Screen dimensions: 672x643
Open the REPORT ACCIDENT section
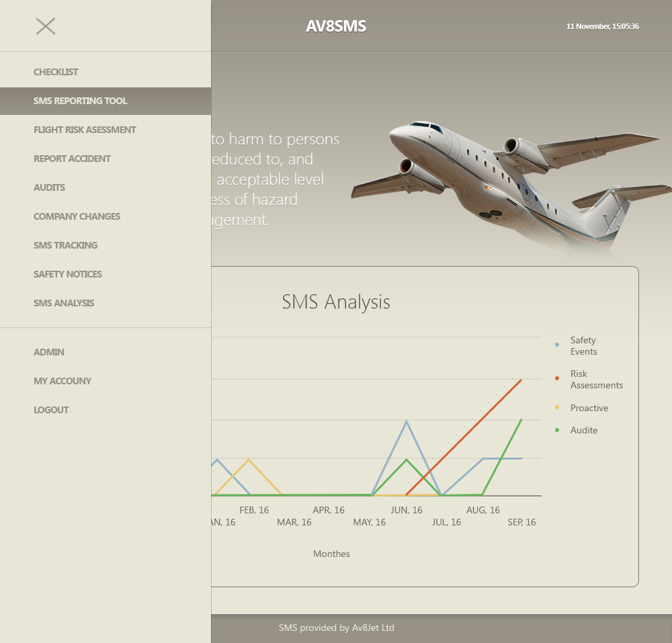point(72,159)
